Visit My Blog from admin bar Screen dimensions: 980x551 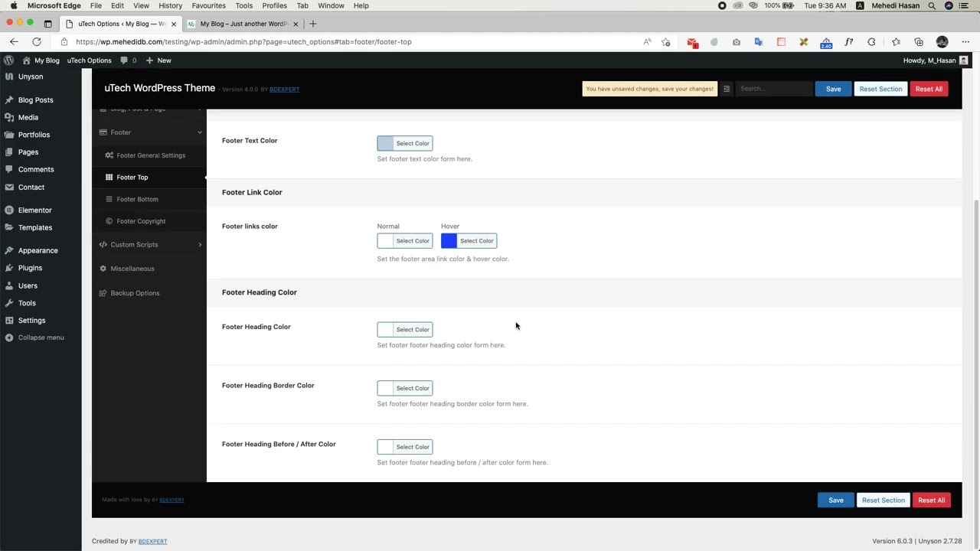(x=41, y=60)
